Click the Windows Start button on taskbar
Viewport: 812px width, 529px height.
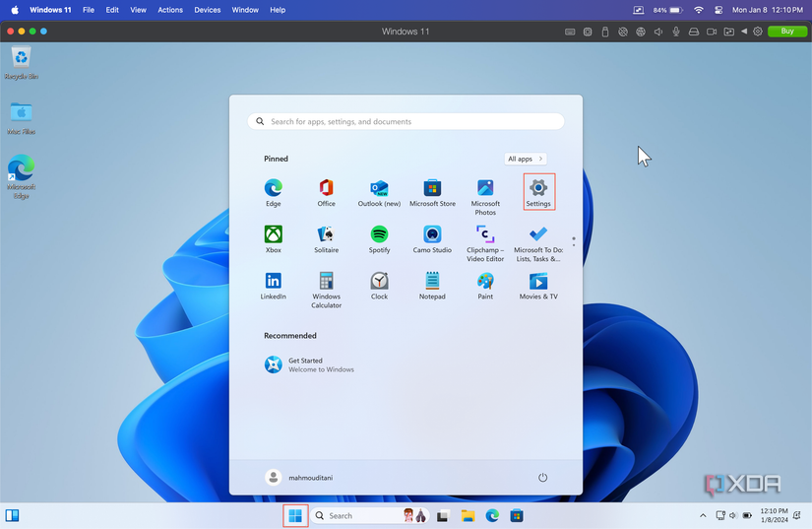coord(295,515)
